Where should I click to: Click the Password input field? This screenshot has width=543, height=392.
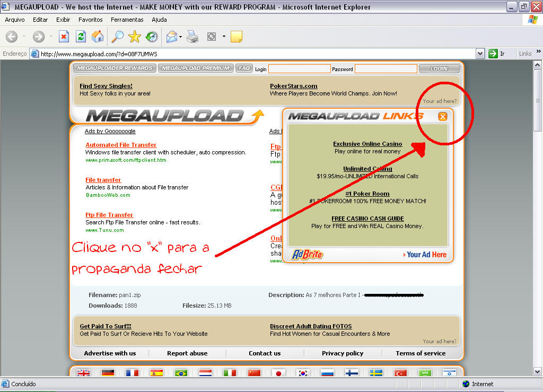click(x=386, y=68)
